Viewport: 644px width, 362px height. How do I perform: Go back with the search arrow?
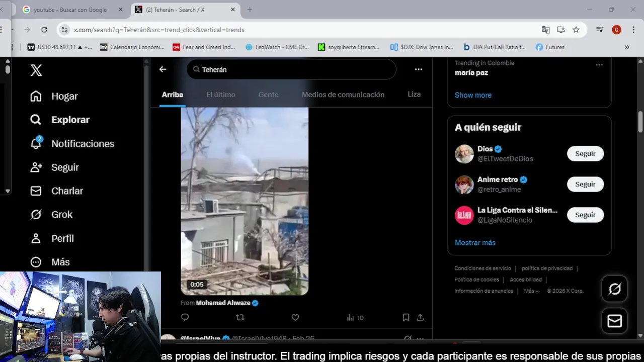click(163, 69)
